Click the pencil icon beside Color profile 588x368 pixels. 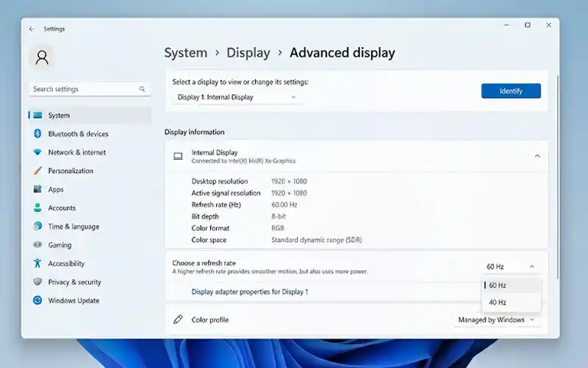[x=178, y=319]
